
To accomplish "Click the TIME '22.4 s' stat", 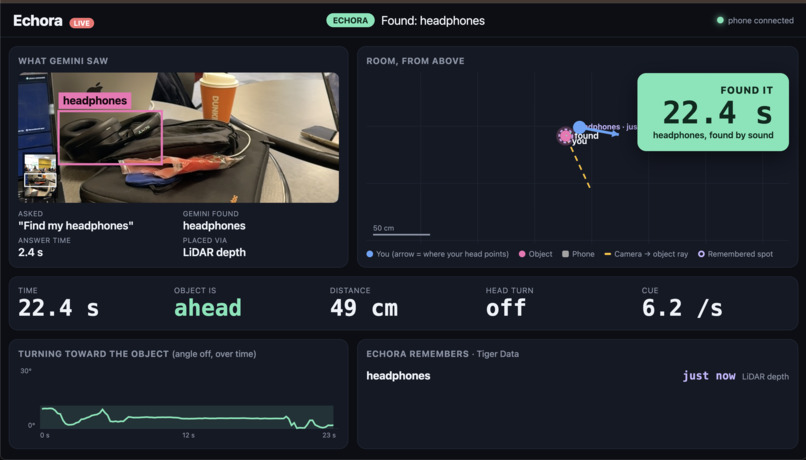I will (x=58, y=308).
